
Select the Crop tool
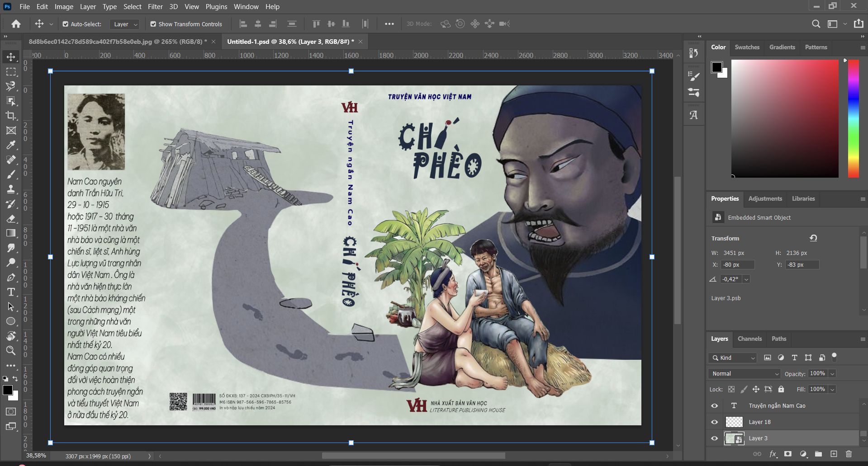point(11,116)
